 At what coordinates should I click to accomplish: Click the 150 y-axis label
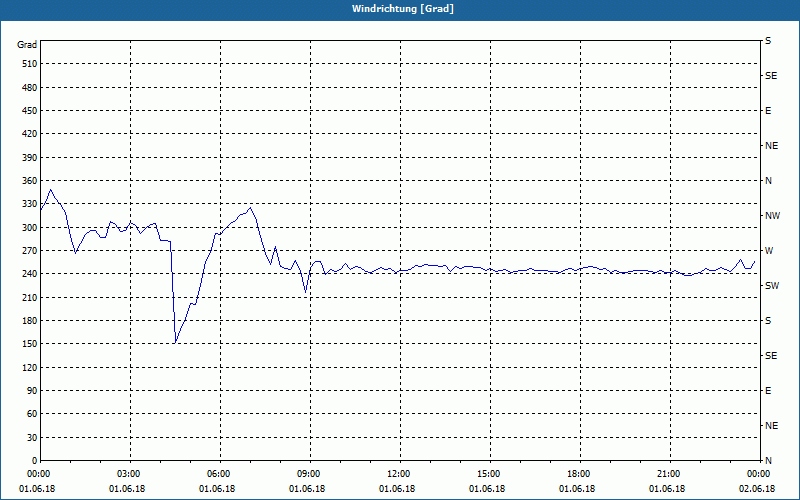[x=30, y=344]
